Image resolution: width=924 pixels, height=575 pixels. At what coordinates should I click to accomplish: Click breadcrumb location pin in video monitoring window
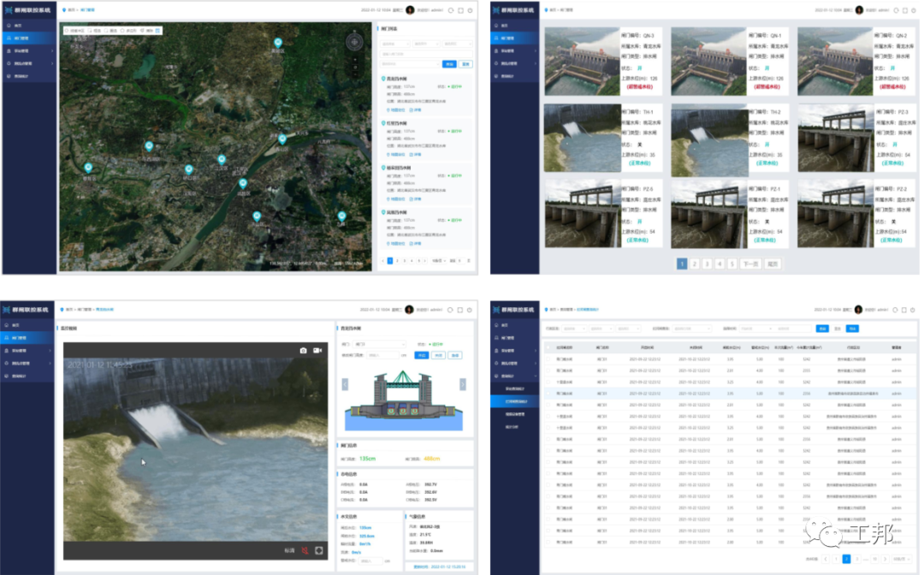[x=62, y=309]
